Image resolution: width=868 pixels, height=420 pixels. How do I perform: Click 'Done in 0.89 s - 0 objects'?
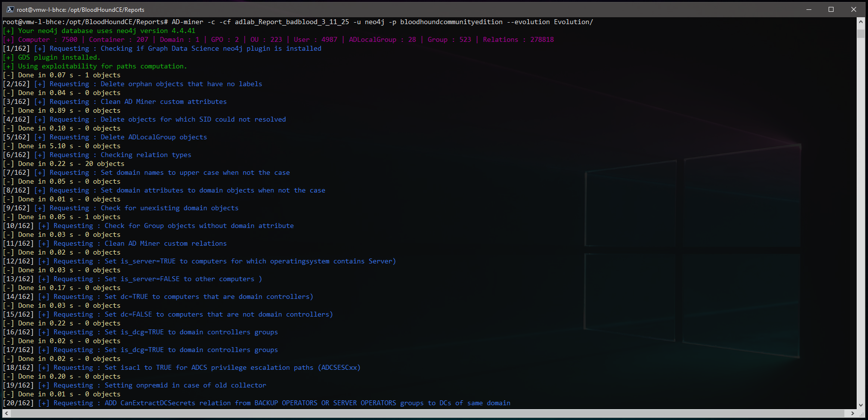[x=69, y=110]
